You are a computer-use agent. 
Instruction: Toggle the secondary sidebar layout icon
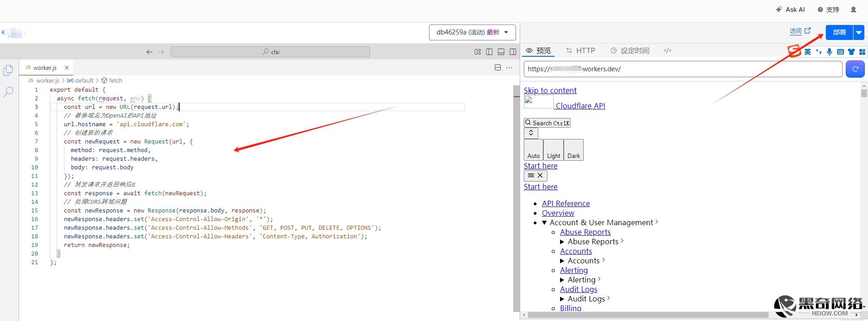(513, 52)
